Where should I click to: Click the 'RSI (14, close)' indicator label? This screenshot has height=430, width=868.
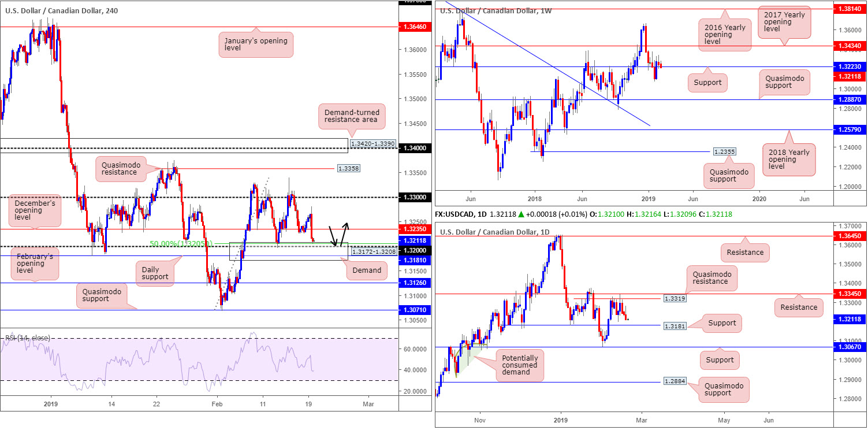pos(28,338)
